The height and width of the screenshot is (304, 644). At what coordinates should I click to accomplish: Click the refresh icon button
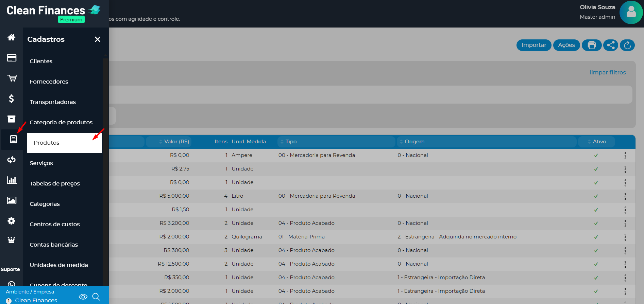627,45
